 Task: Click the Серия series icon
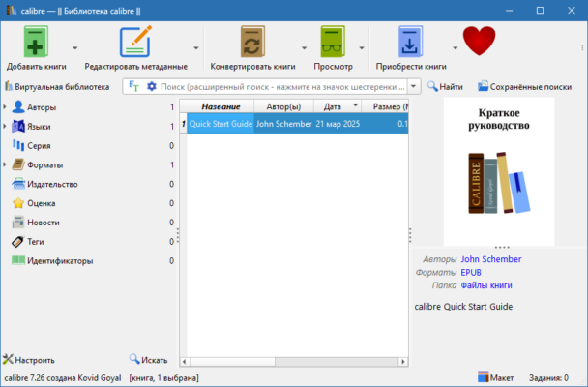(x=18, y=145)
